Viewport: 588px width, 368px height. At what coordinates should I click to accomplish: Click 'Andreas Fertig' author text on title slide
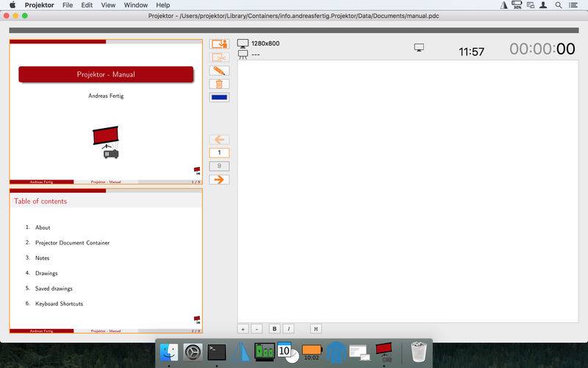106,96
